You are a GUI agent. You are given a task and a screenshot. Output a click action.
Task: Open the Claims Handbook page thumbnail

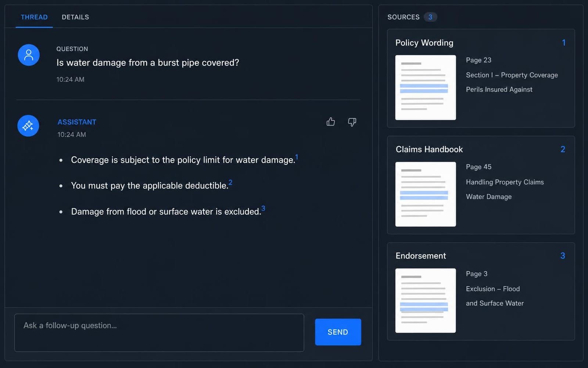(x=426, y=194)
